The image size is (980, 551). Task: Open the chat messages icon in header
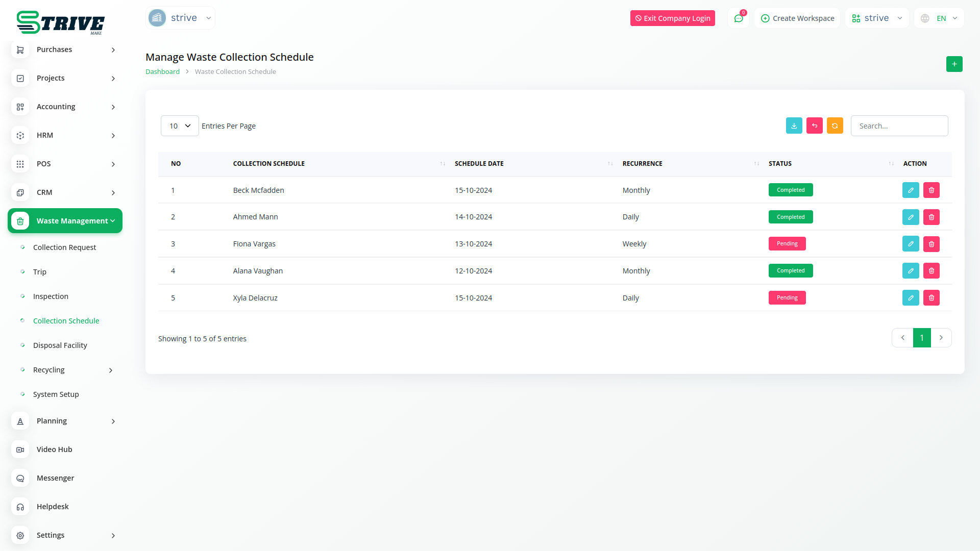(x=738, y=18)
